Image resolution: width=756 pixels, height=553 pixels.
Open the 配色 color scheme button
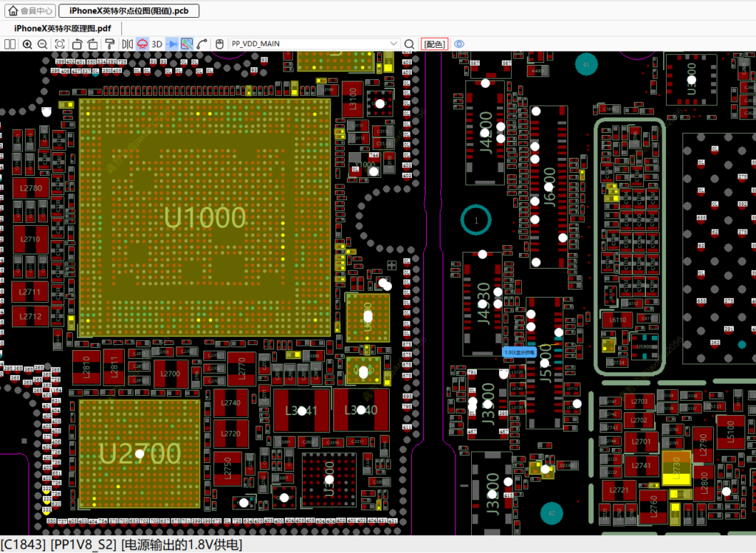[x=434, y=44]
